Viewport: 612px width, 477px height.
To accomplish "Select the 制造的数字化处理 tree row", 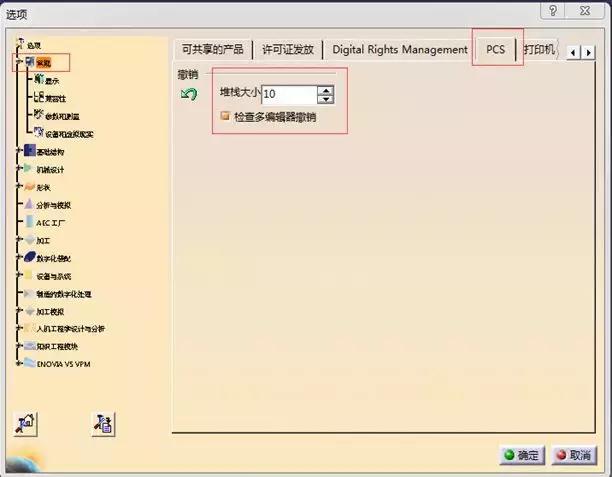I will point(58,294).
